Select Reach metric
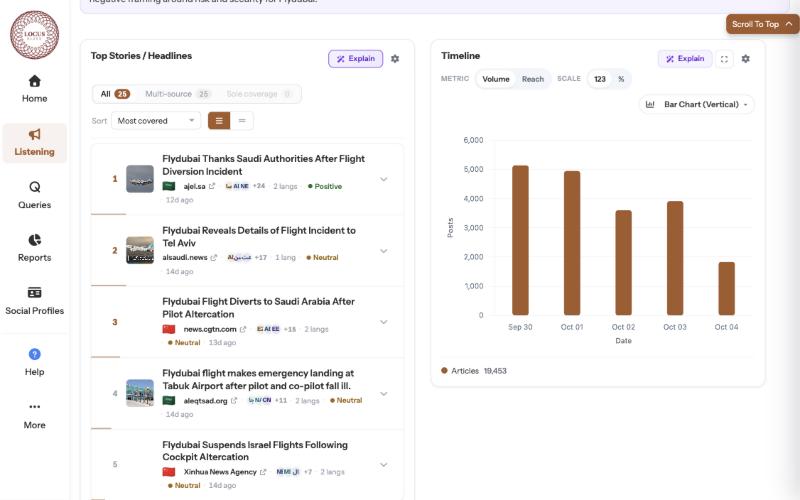 (x=533, y=79)
